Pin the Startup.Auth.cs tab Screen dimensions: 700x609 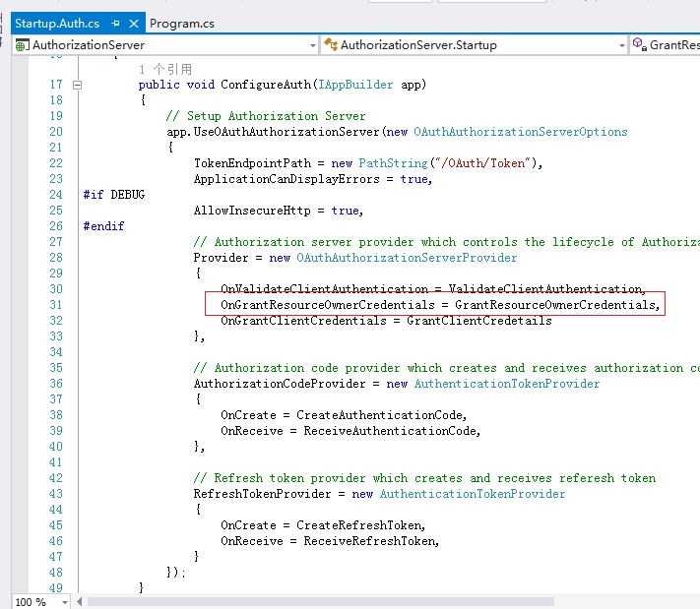(x=115, y=24)
